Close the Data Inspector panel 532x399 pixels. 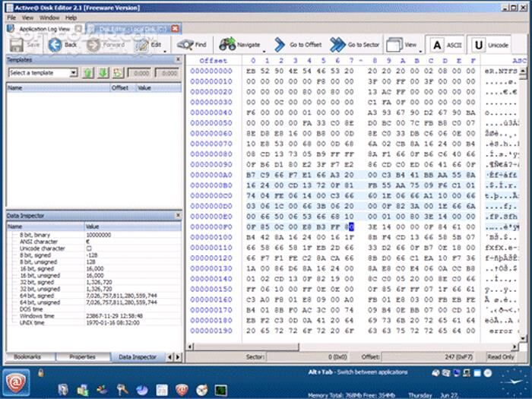click(177, 216)
